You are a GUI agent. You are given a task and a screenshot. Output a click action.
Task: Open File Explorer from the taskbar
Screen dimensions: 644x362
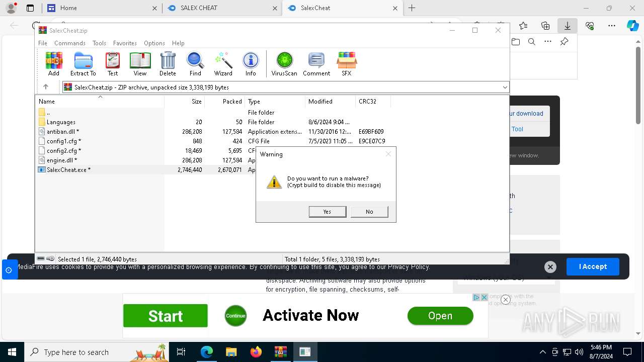point(231,352)
